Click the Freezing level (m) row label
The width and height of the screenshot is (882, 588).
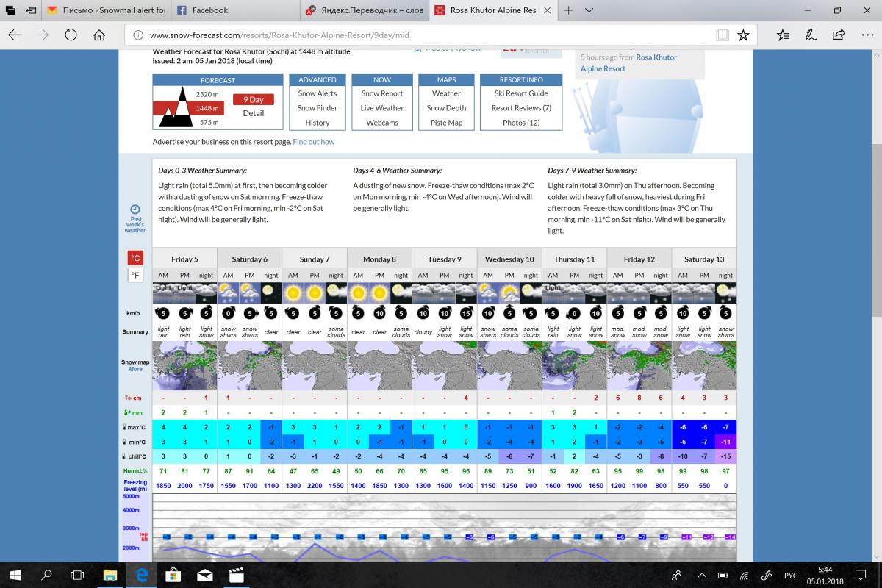pyautogui.click(x=135, y=485)
